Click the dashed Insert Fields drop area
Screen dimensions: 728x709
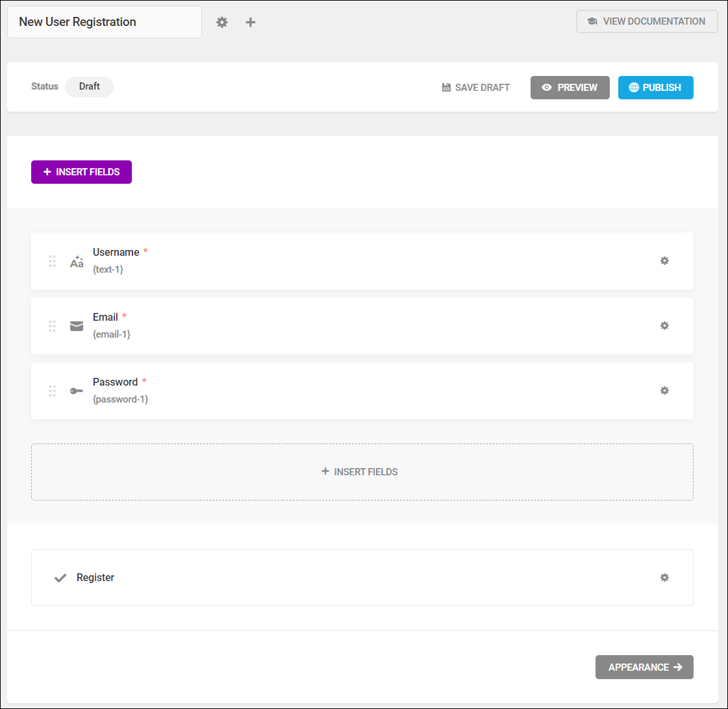coord(362,472)
